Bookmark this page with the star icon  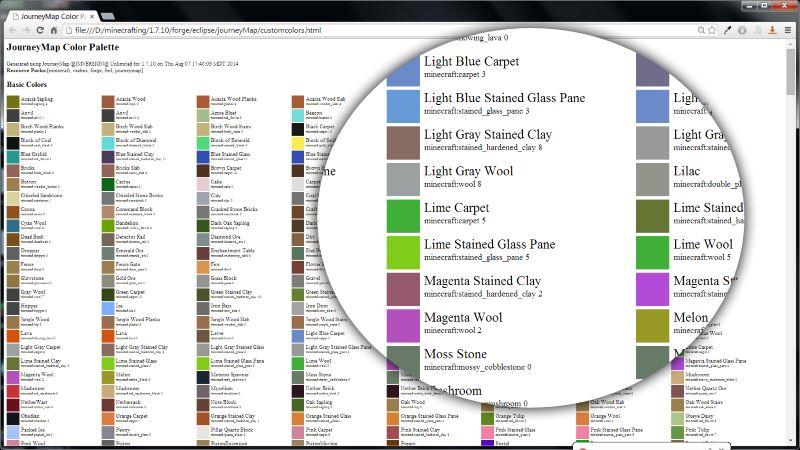click(x=712, y=31)
